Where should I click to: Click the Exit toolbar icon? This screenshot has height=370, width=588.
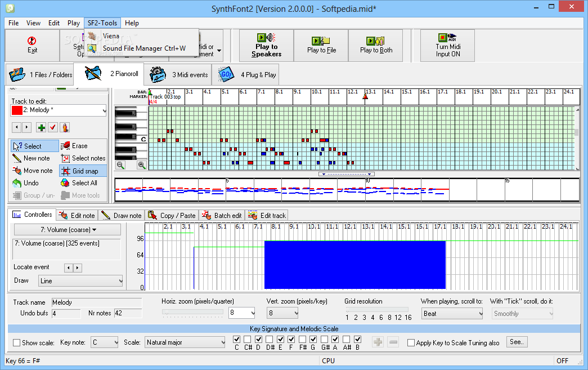[x=32, y=41]
